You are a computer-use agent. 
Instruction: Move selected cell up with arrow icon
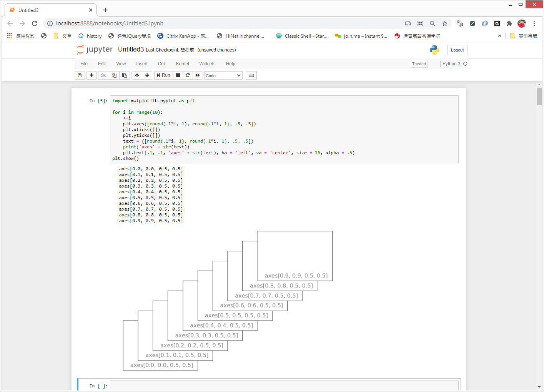137,75
